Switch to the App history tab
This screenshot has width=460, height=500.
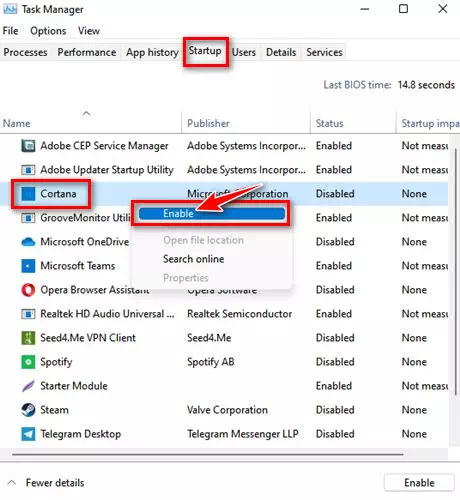tap(152, 52)
